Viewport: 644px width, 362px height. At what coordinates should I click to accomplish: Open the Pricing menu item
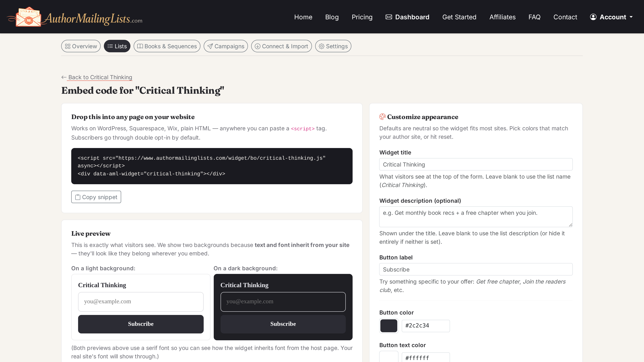[x=362, y=17]
